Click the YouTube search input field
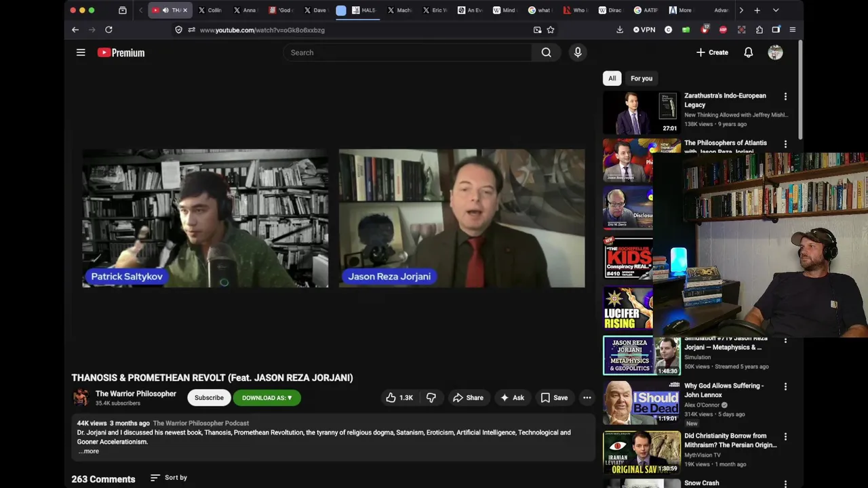 tap(407, 52)
